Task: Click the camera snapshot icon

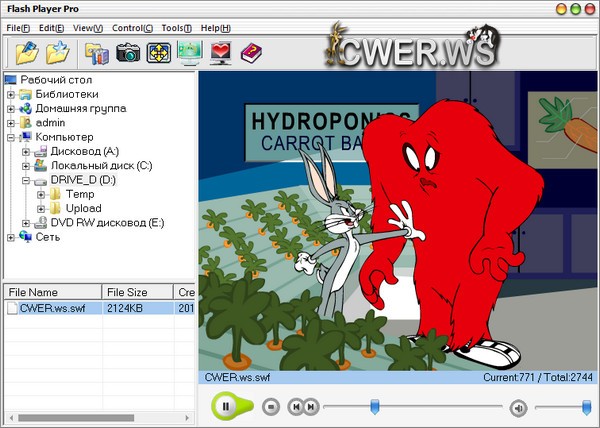Action: (127, 53)
